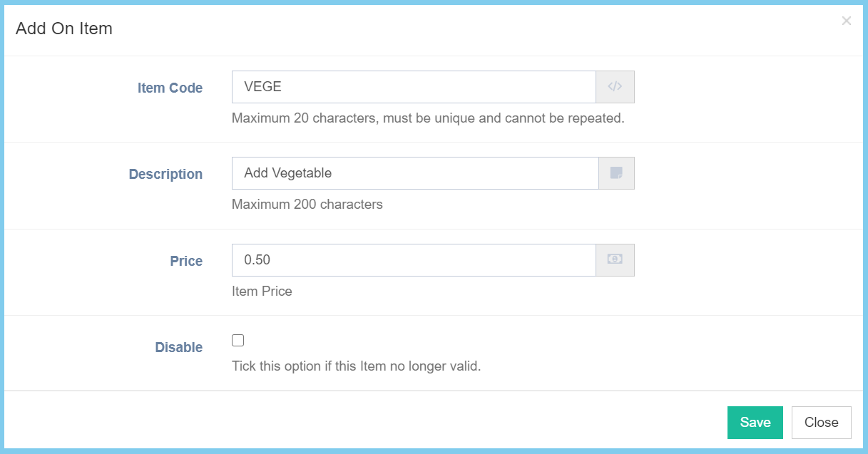Click the sticky note icon beside Description

(616, 173)
